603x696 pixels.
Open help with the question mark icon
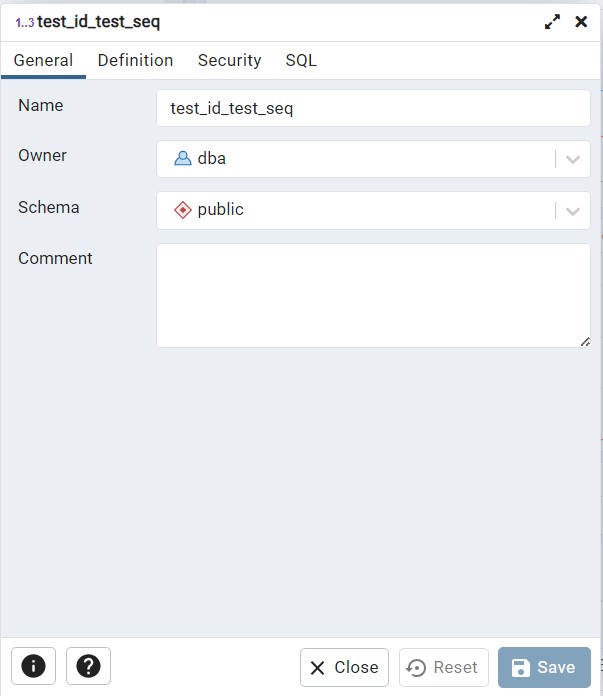coord(88,666)
